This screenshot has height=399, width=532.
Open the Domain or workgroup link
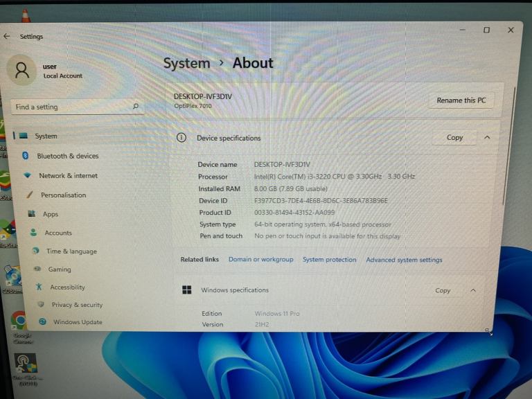260,260
